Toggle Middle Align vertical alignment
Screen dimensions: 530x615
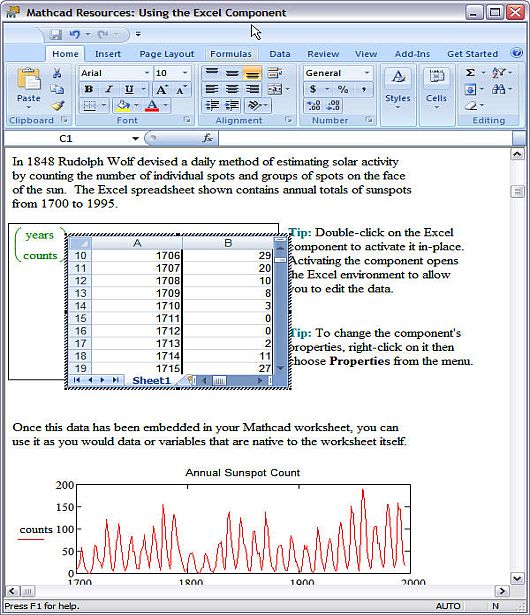232,73
